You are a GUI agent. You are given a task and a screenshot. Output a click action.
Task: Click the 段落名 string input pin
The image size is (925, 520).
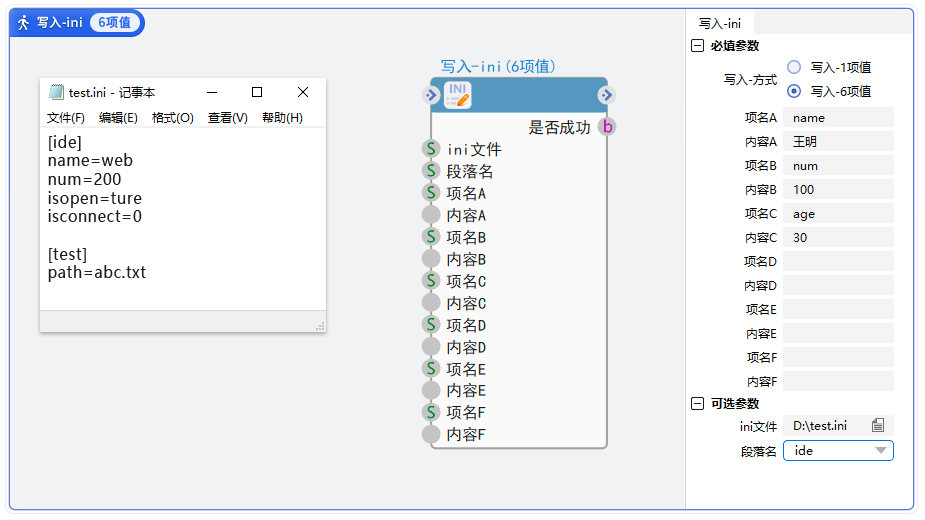click(x=431, y=171)
